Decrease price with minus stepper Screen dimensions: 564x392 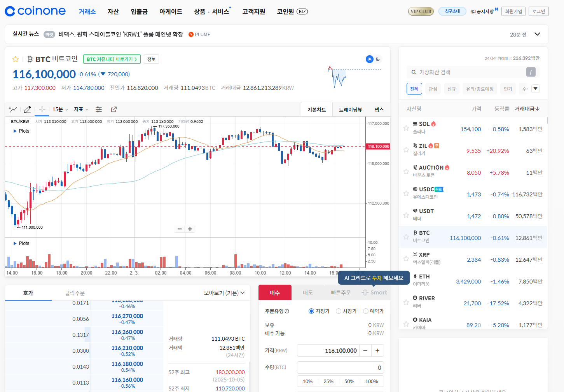(x=365, y=351)
